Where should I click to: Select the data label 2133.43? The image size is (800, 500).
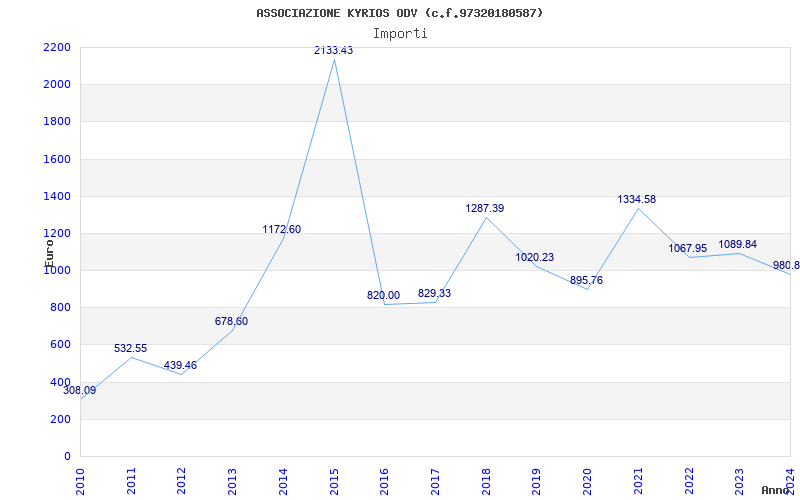pyautogui.click(x=333, y=51)
